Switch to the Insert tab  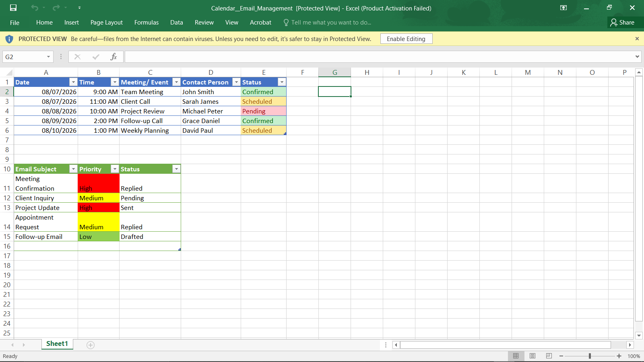[x=72, y=23]
